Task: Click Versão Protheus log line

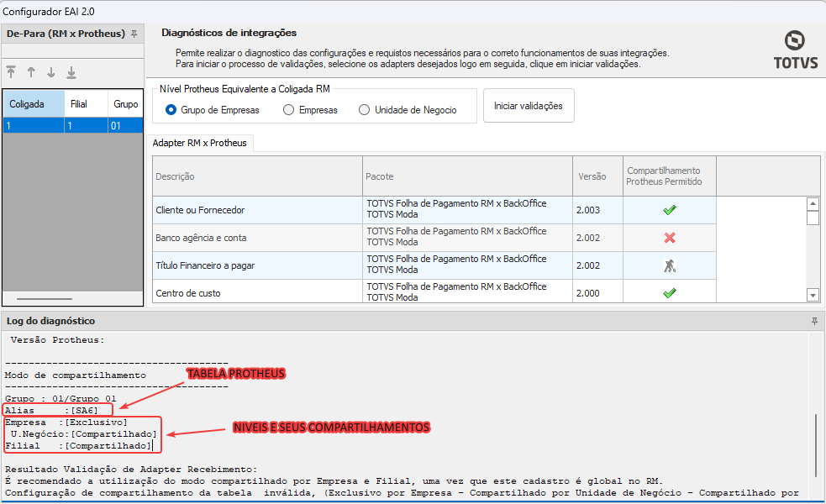Action: point(57,340)
